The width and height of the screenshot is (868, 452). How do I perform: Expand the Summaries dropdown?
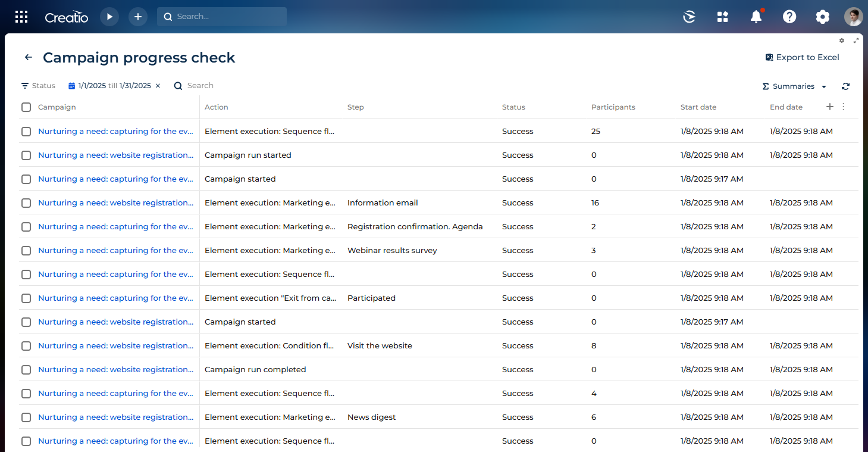[x=794, y=86]
